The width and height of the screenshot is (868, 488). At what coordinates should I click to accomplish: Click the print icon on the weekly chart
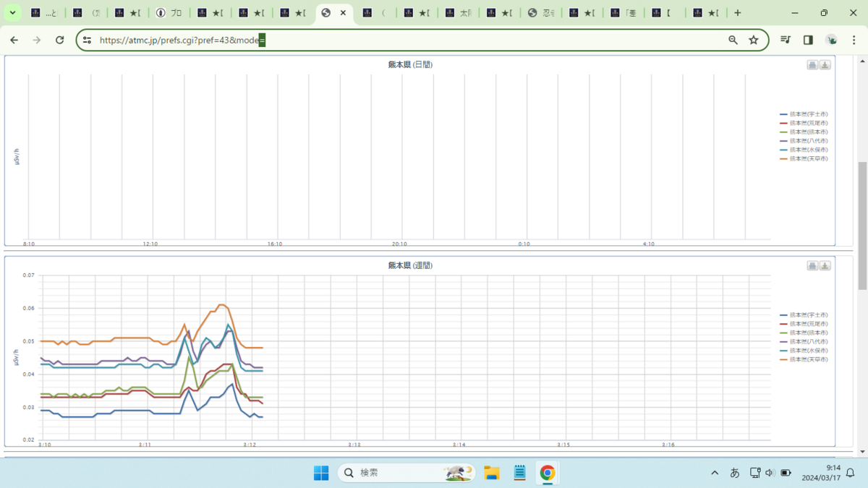(812, 266)
